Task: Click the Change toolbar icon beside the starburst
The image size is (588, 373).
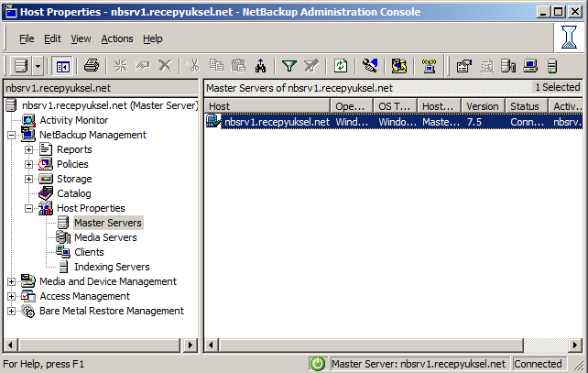Action: pos(143,66)
